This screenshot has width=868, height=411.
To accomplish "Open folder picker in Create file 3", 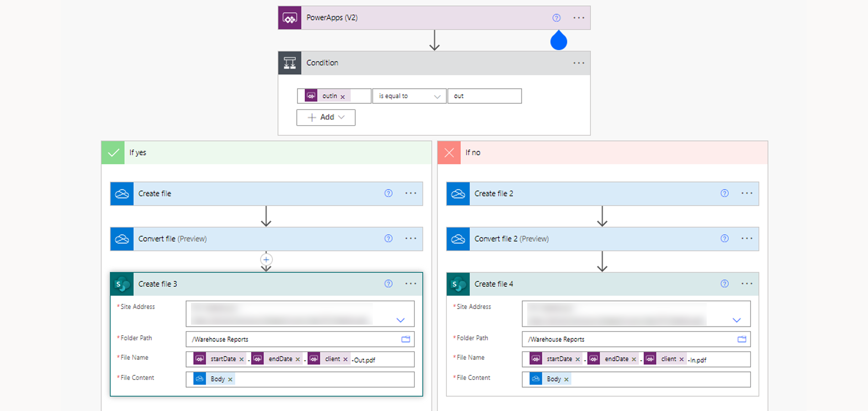I will [x=406, y=339].
